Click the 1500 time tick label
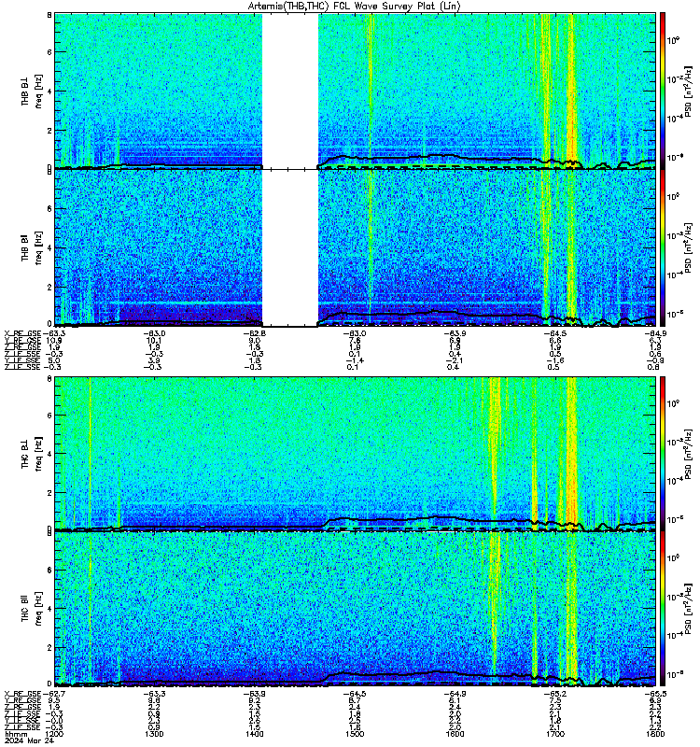700x747 pixels. [355, 734]
